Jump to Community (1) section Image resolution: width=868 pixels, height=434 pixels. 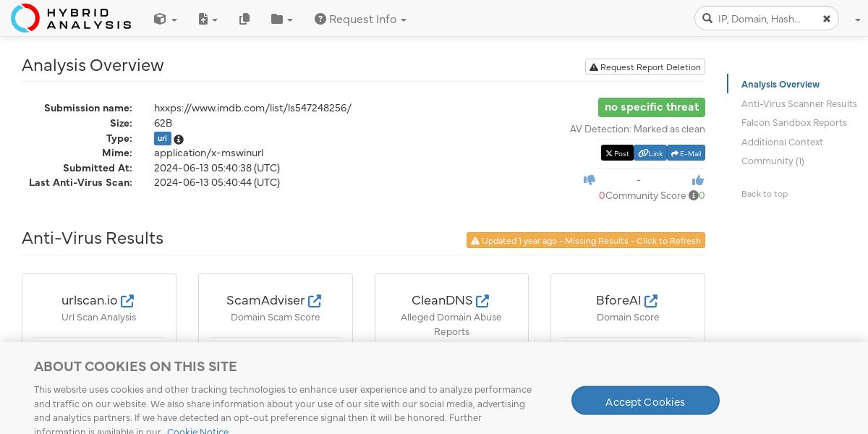(773, 161)
